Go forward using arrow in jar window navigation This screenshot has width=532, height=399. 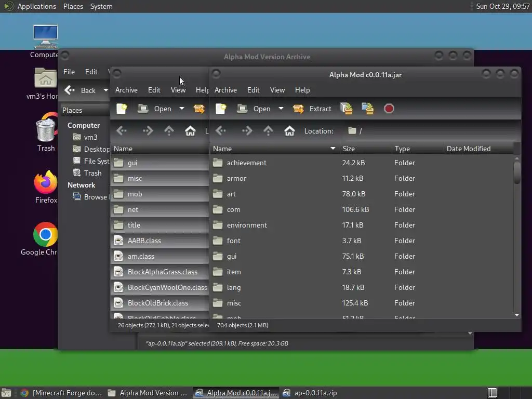(x=247, y=130)
